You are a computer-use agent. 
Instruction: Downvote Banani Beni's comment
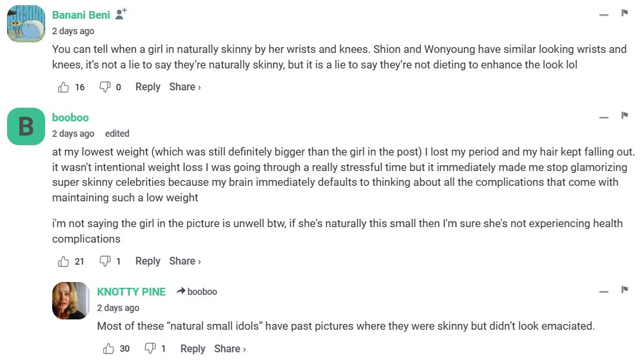(x=104, y=87)
